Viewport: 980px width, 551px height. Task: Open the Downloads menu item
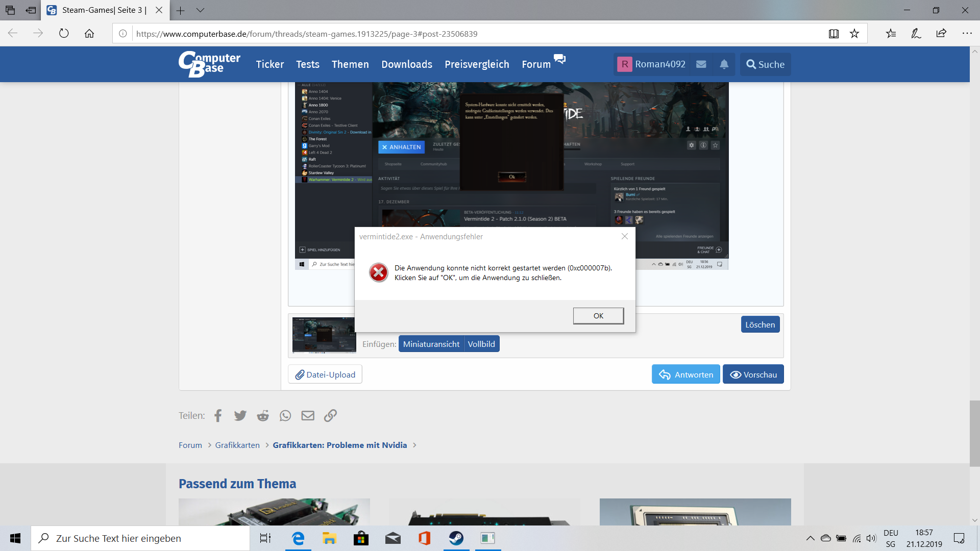[x=407, y=64]
